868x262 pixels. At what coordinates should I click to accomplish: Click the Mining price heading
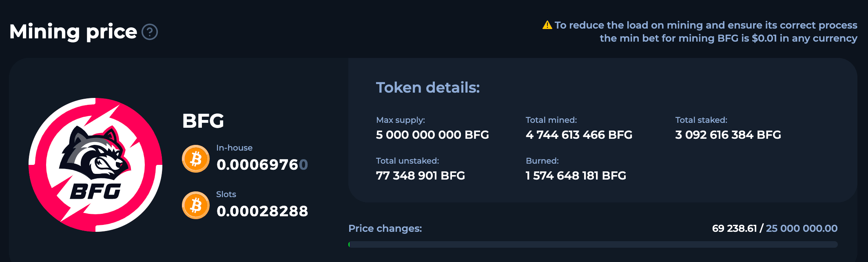[x=73, y=32]
